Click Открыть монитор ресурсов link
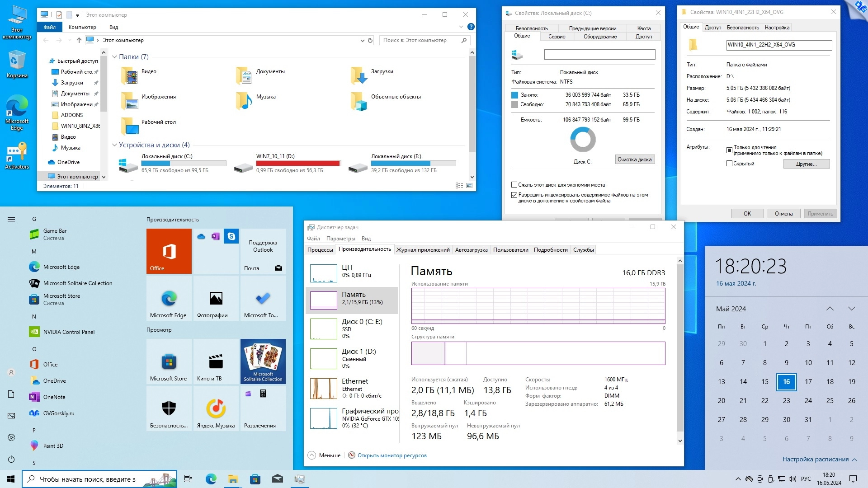The width and height of the screenshot is (868, 488). coord(392,455)
